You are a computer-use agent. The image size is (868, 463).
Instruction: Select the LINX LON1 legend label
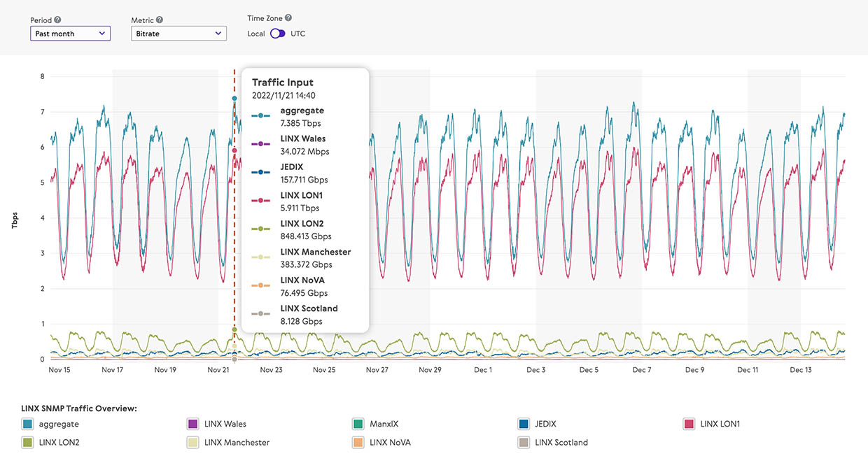coord(719,424)
